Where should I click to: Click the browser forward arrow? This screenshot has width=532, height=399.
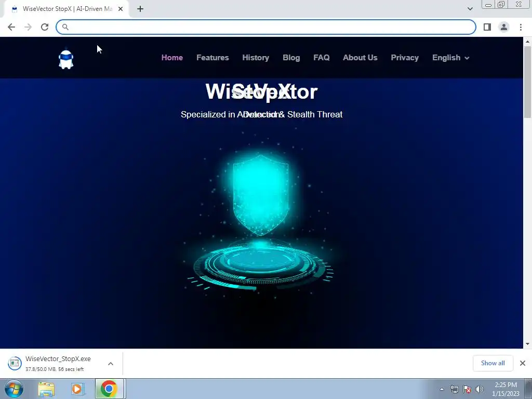click(x=28, y=27)
